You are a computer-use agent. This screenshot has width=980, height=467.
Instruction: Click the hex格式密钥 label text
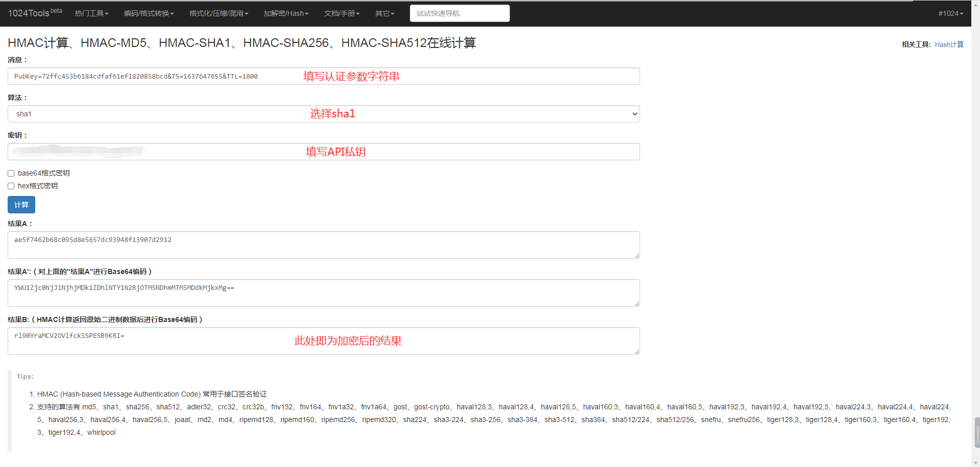click(x=38, y=186)
